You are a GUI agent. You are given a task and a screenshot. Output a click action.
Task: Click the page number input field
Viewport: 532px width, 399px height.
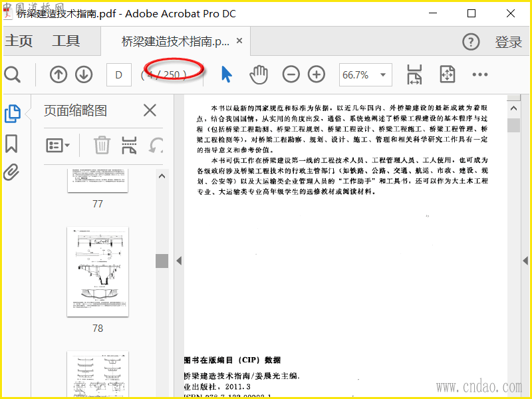(x=119, y=74)
